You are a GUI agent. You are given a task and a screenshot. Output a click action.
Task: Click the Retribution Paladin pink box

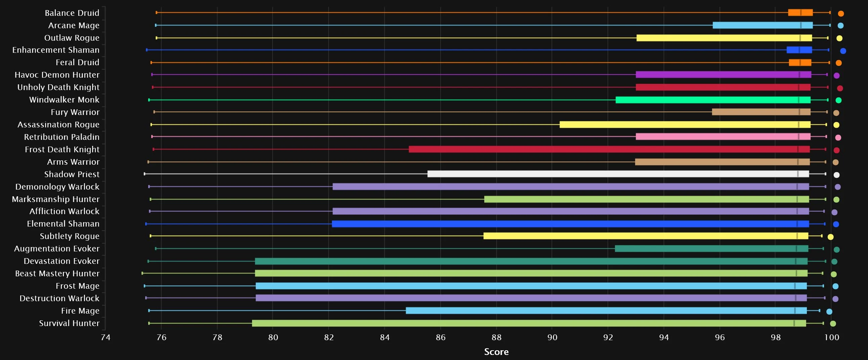click(723, 136)
